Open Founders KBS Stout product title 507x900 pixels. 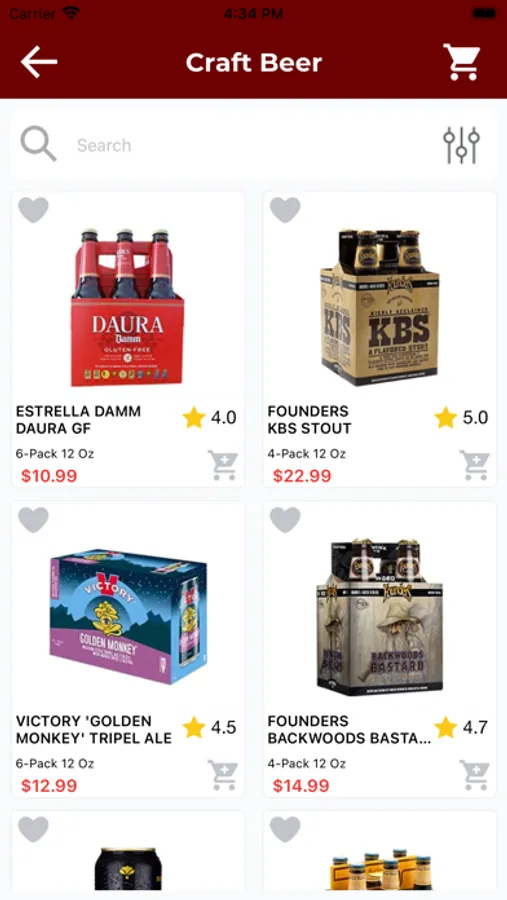click(x=309, y=420)
